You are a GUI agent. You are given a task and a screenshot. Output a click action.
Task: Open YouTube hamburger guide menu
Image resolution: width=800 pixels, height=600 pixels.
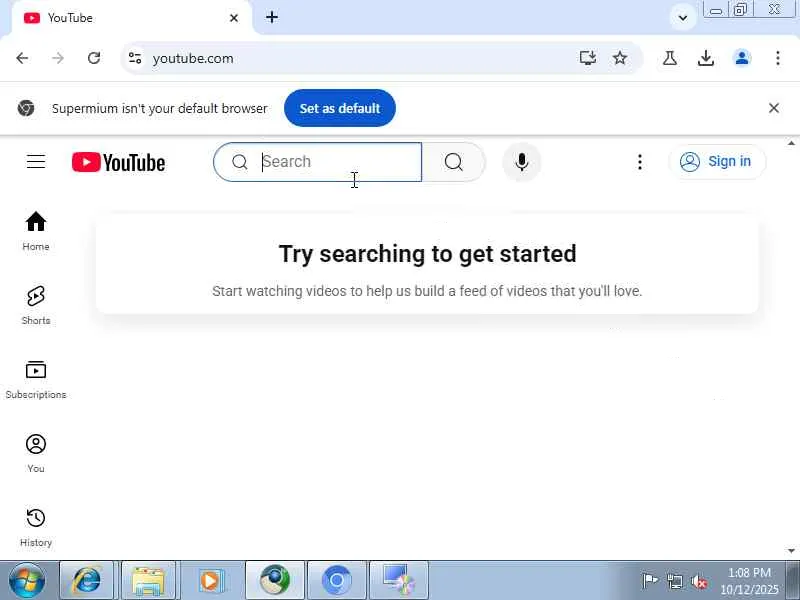tap(36, 162)
